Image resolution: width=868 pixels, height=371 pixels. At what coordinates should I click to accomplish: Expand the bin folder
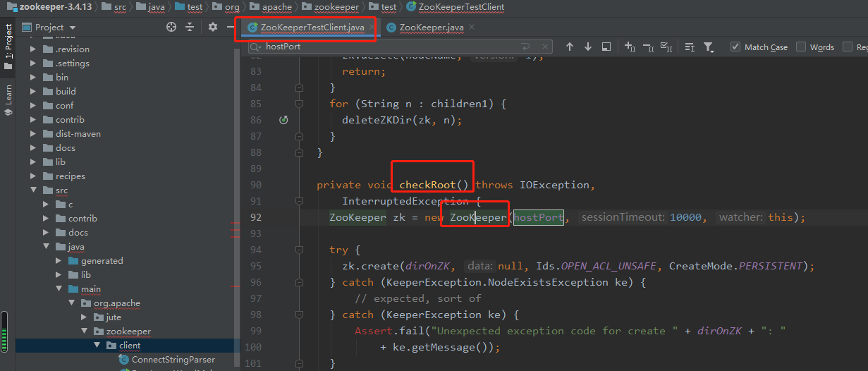tap(32, 78)
